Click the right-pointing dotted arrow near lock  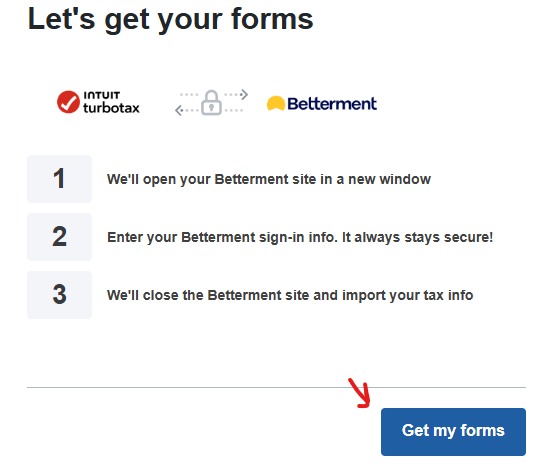236,94
